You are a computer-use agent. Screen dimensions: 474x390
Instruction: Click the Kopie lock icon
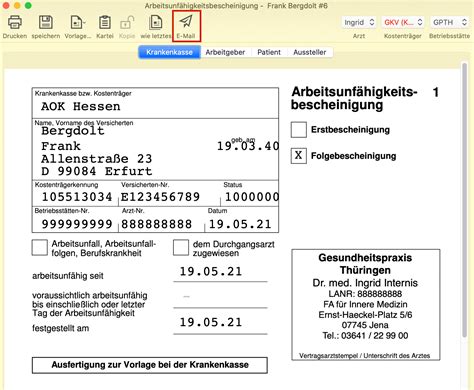click(x=127, y=23)
